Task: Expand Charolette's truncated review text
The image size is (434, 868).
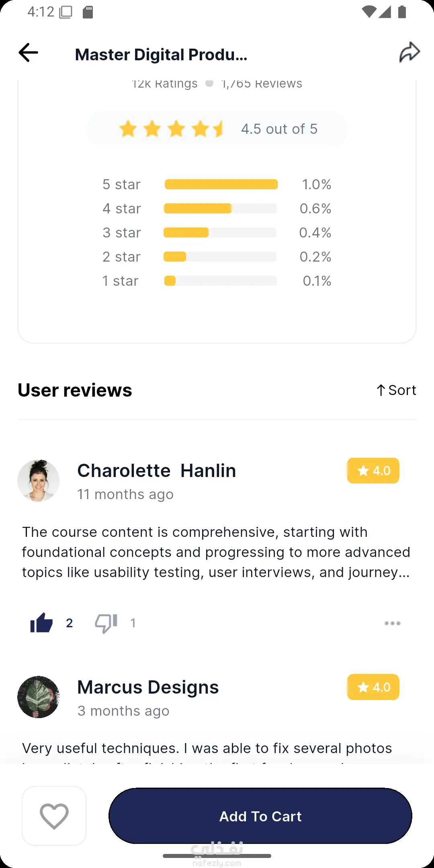Action: [216, 552]
